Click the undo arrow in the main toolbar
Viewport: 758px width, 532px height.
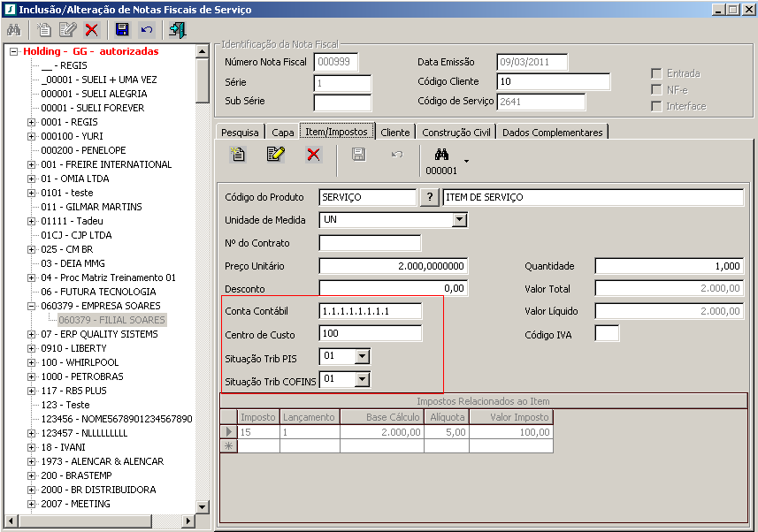[x=147, y=29]
